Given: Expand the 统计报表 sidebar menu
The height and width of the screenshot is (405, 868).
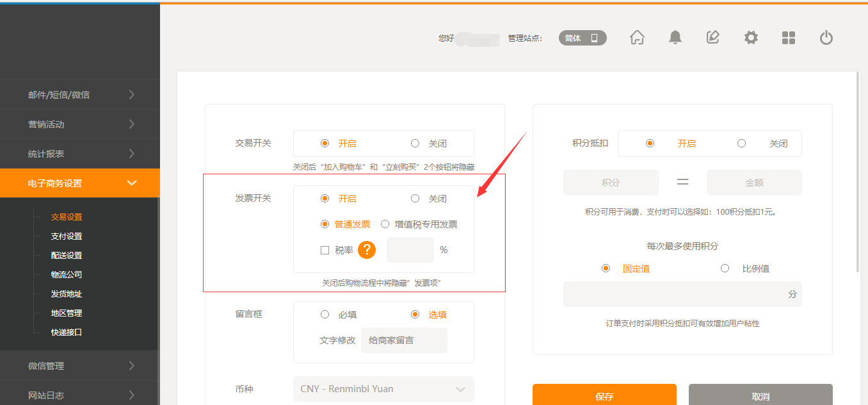Looking at the screenshot, I should 80,154.
